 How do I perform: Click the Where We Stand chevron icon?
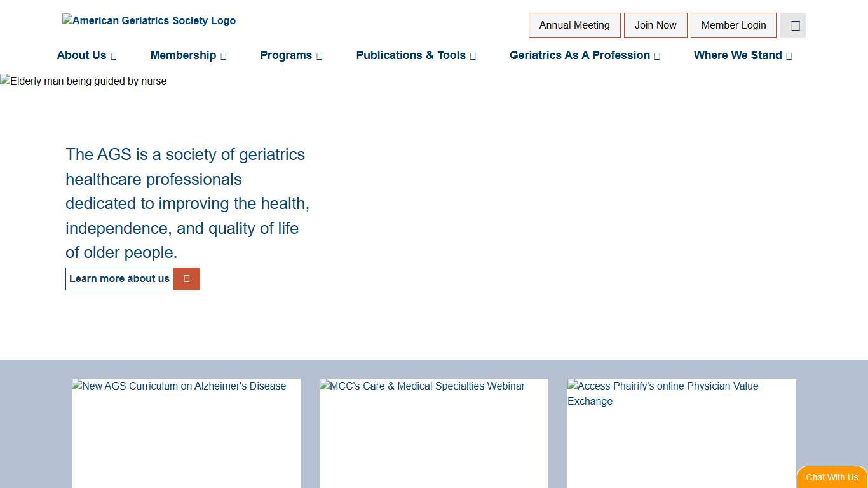pyautogui.click(x=789, y=56)
